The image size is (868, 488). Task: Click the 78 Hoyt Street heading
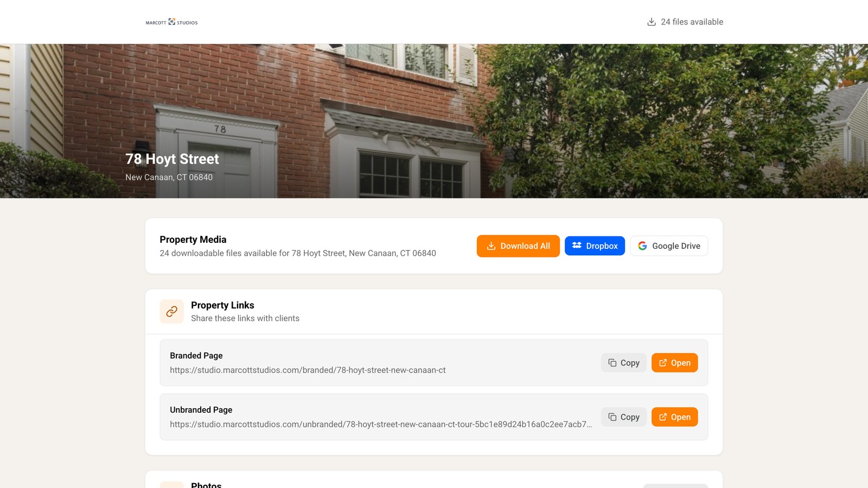point(172,159)
